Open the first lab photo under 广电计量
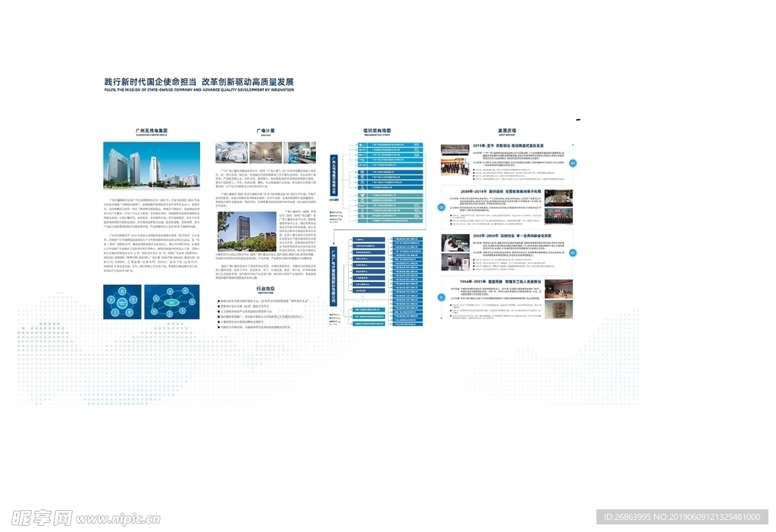 point(231,152)
